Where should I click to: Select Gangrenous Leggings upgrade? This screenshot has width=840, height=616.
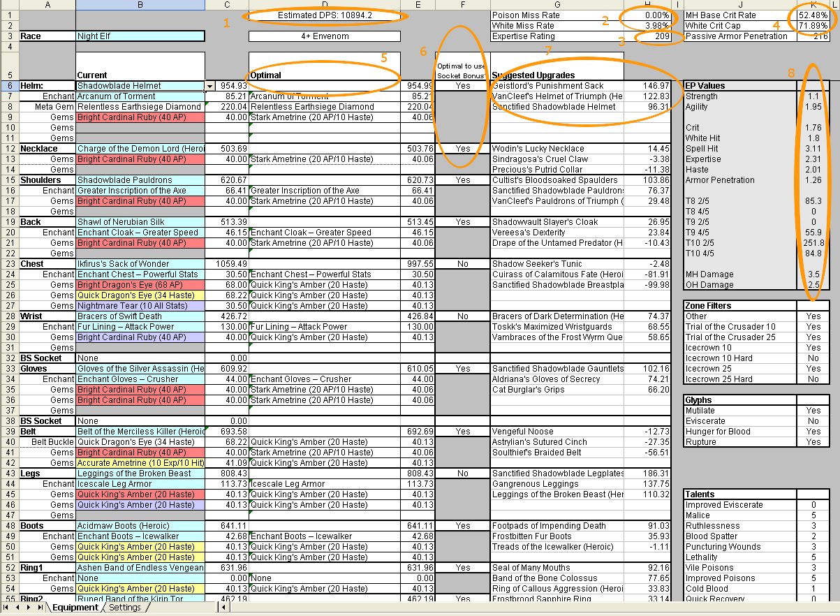point(557,484)
